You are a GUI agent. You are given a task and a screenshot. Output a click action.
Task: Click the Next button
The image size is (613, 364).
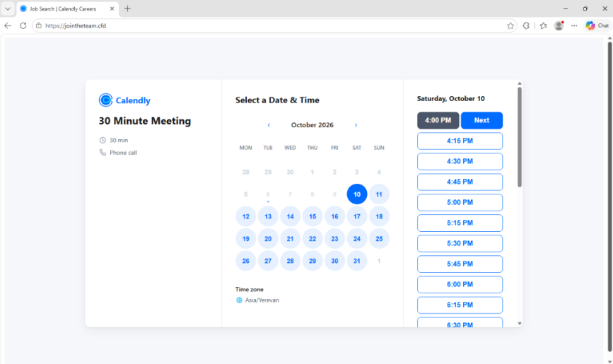pyautogui.click(x=481, y=120)
